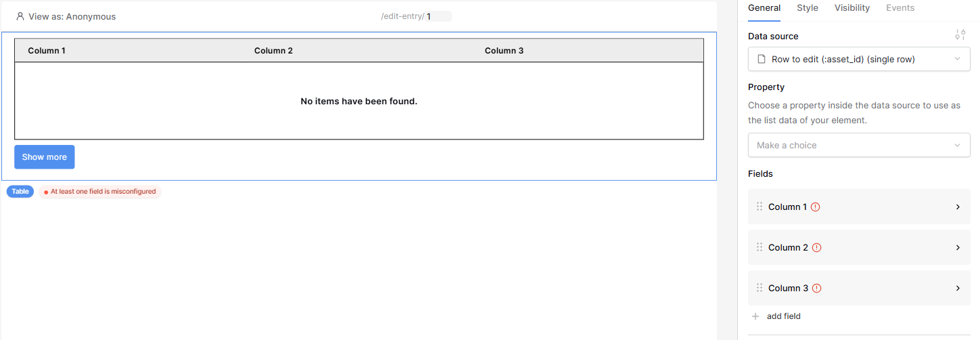Viewport: 980px width, 340px height.
Task: Click the Column 3 warning icon
Action: pos(816,289)
